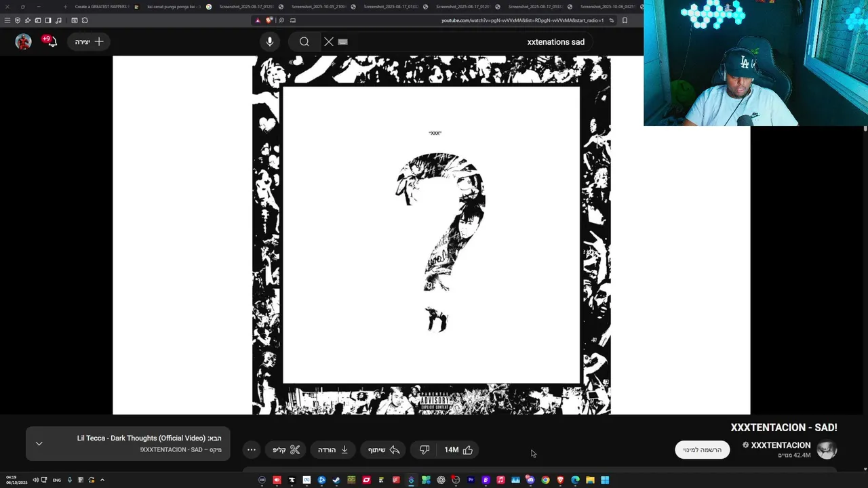Click the video player album artwork
Image resolution: width=868 pixels, height=488 pixels.
(431, 235)
